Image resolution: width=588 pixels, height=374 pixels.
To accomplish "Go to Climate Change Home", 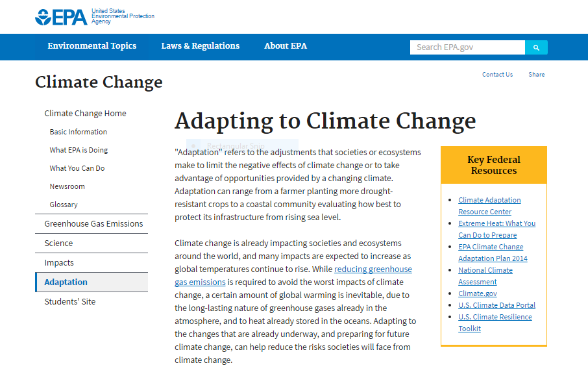I will click(85, 114).
